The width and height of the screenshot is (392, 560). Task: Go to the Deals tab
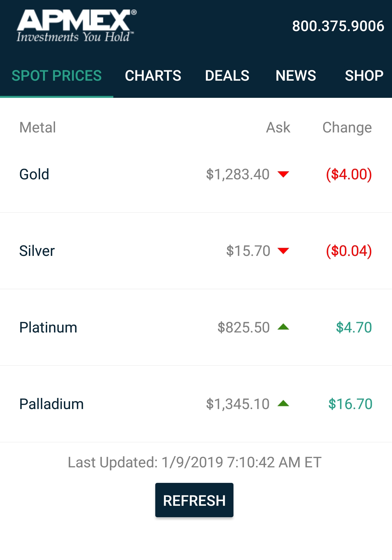(227, 75)
